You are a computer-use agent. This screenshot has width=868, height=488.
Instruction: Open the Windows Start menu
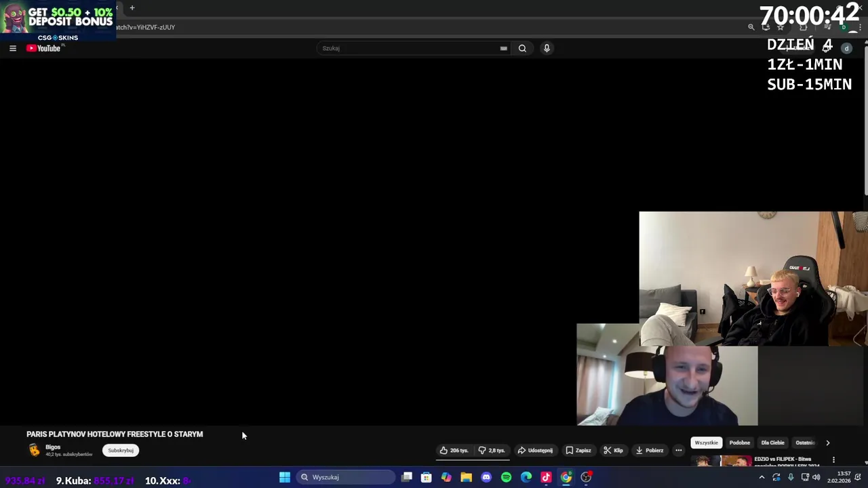285,477
